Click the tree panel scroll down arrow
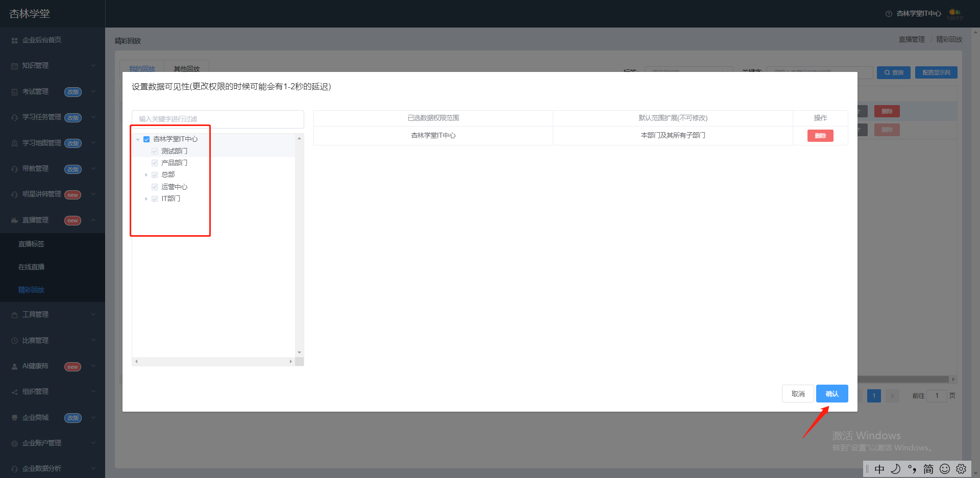The width and height of the screenshot is (980, 478). coord(299,353)
